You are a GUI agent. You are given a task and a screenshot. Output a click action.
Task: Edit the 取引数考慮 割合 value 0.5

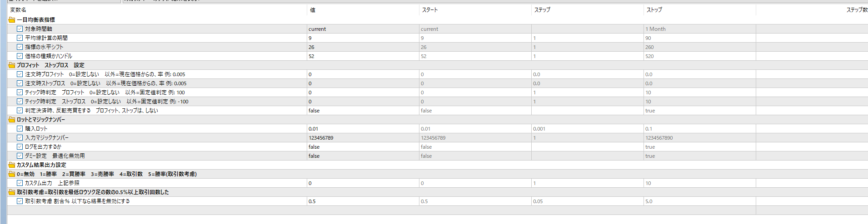pyautogui.click(x=363, y=201)
